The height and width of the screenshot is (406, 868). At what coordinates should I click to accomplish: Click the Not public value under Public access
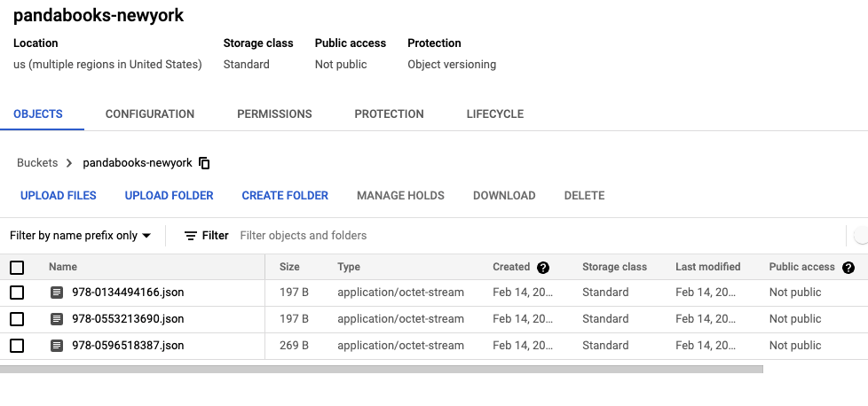[x=341, y=65]
